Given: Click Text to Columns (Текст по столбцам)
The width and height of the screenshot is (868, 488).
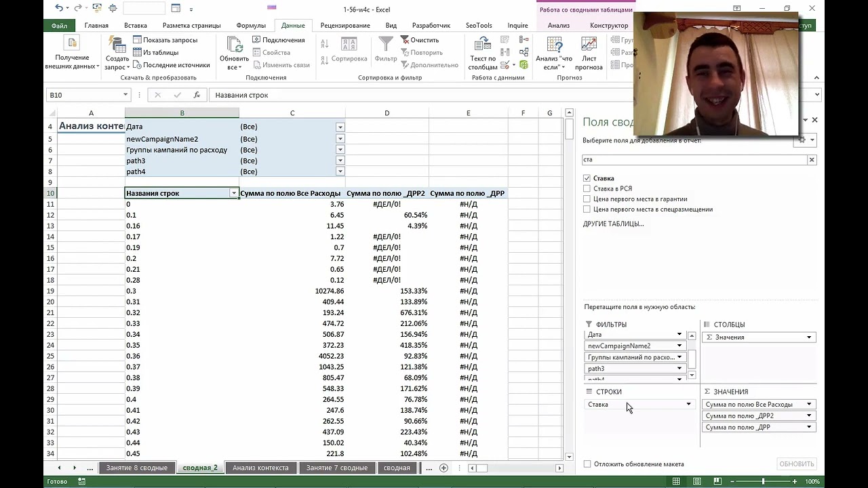Looking at the screenshot, I should [x=483, y=53].
